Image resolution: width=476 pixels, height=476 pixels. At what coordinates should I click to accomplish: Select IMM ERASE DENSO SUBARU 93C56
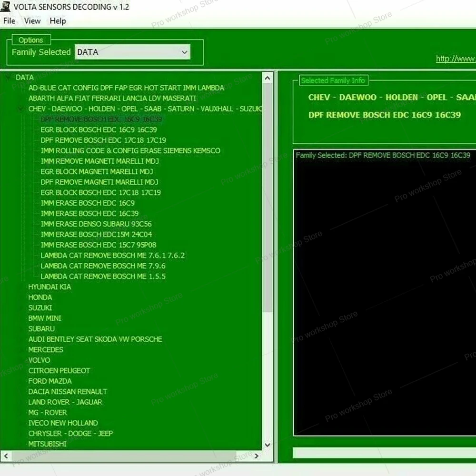tap(96, 224)
